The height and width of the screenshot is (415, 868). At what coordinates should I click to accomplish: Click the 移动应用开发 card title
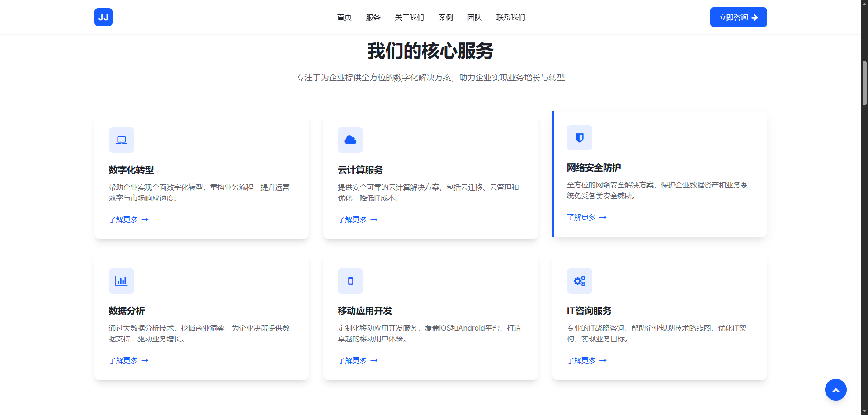pyautogui.click(x=365, y=311)
